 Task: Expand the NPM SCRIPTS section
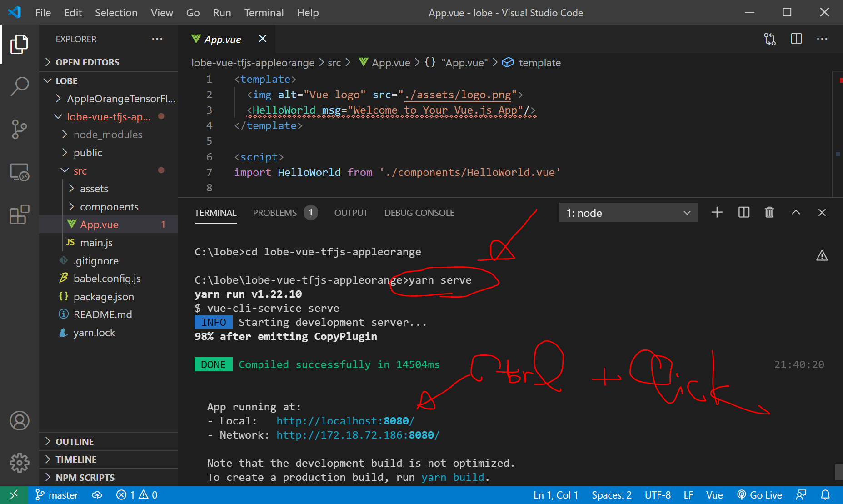pyautogui.click(x=109, y=478)
